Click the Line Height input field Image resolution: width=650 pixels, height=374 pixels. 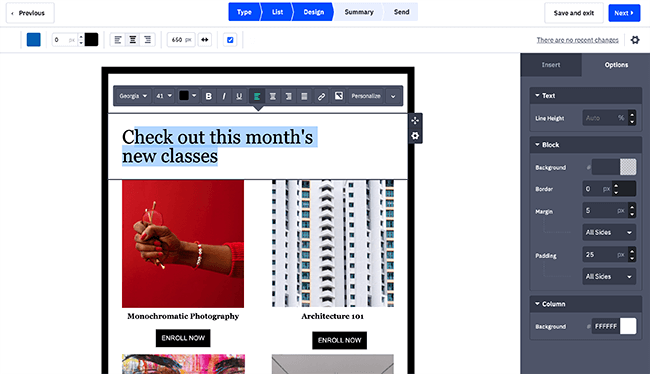[605, 118]
